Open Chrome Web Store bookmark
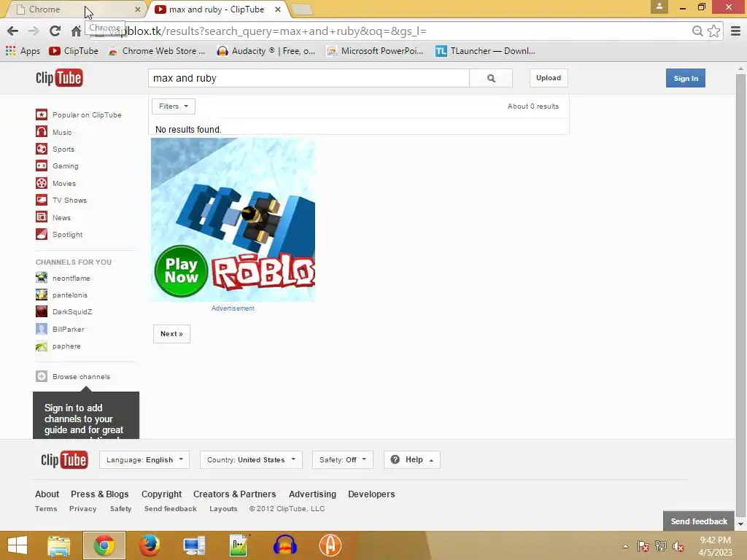 point(157,51)
